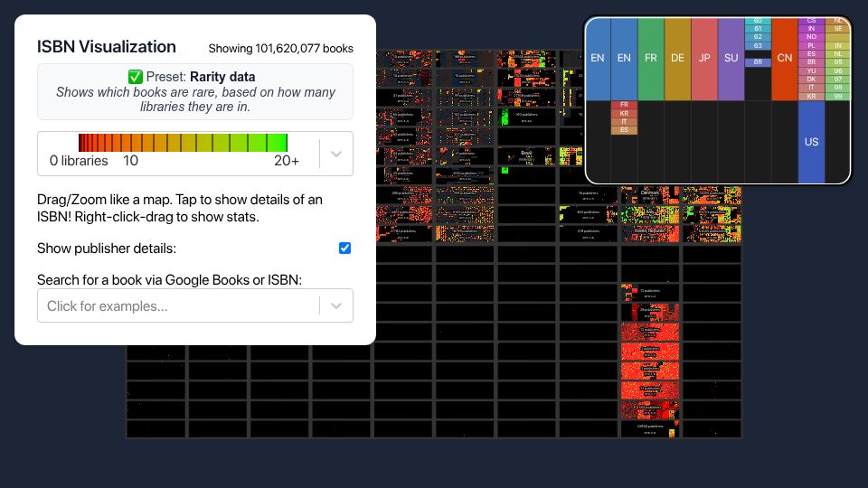
Task: Focus the 'Click for examples...' search field
Action: 195,305
